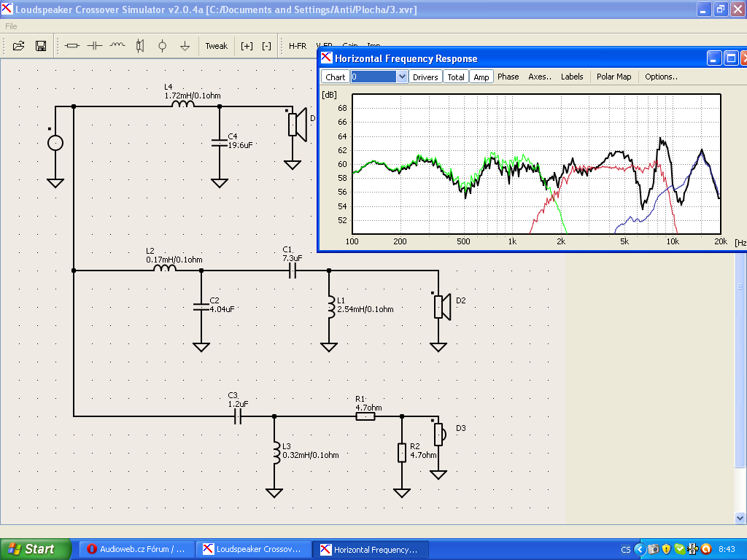Open the Axes.. settings
Image resolution: width=747 pixels, height=560 pixels.
(x=540, y=77)
